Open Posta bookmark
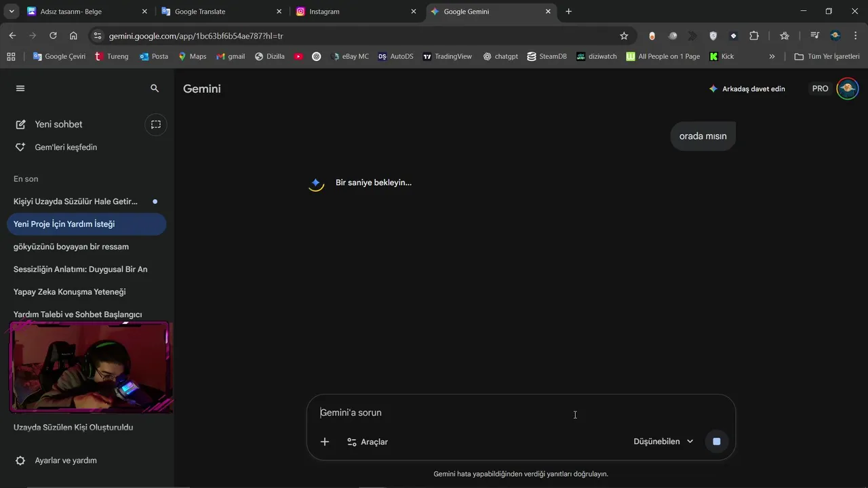 154,56
